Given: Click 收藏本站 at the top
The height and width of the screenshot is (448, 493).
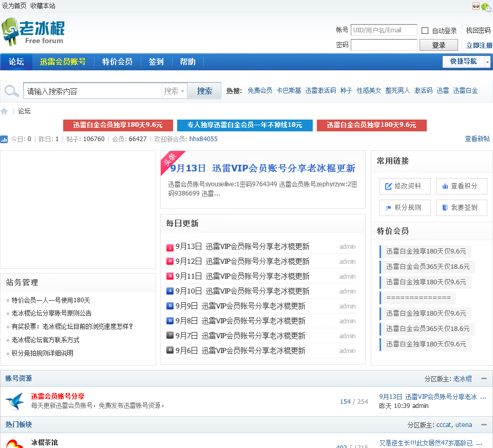Looking at the screenshot, I should 43,6.
